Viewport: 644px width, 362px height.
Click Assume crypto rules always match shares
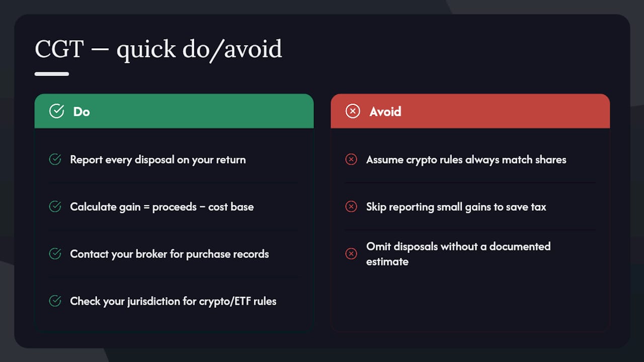(x=466, y=160)
